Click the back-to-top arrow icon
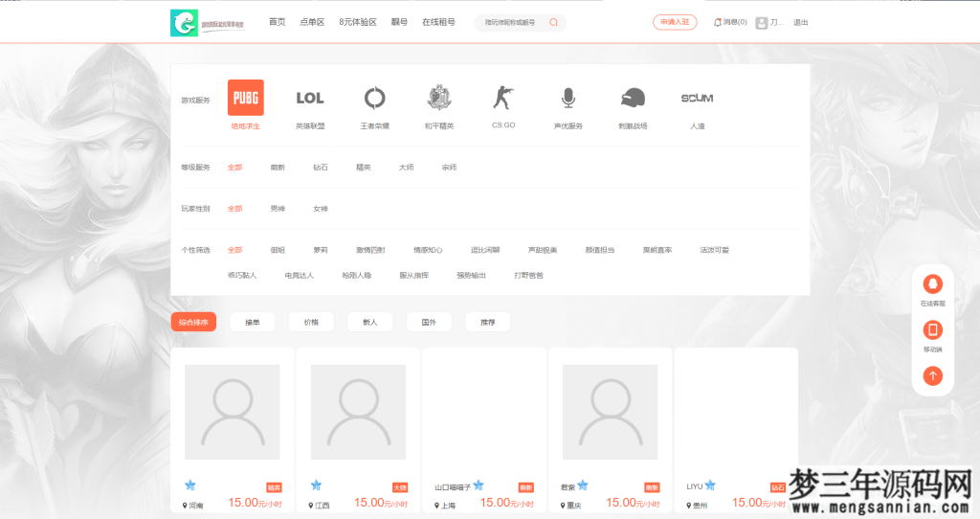980x519 pixels. click(x=932, y=375)
